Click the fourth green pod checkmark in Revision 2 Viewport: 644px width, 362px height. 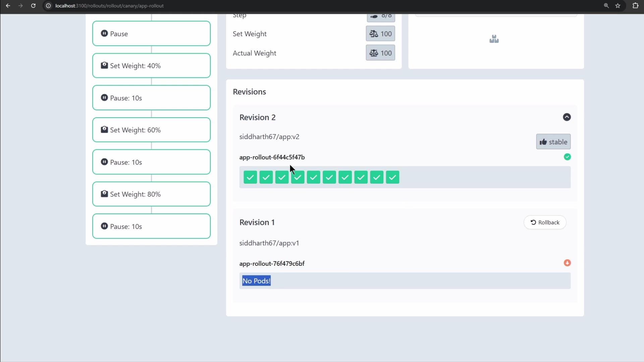click(x=298, y=177)
